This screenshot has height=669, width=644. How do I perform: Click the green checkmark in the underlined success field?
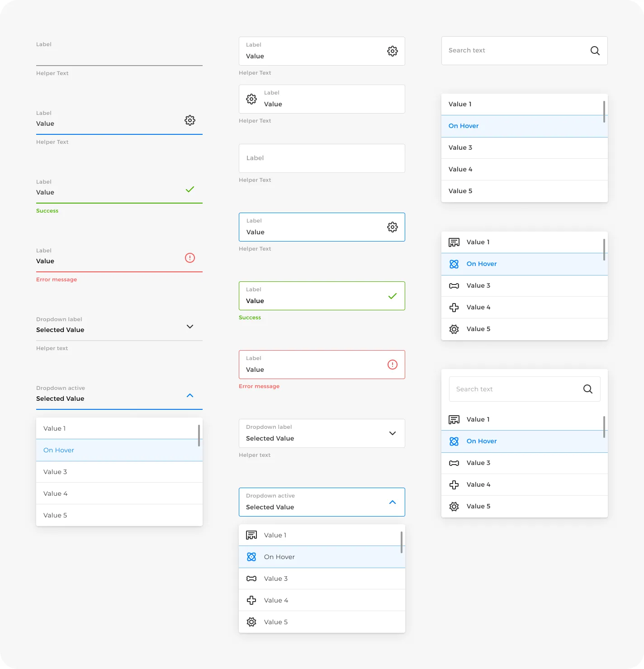pos(190,189)
